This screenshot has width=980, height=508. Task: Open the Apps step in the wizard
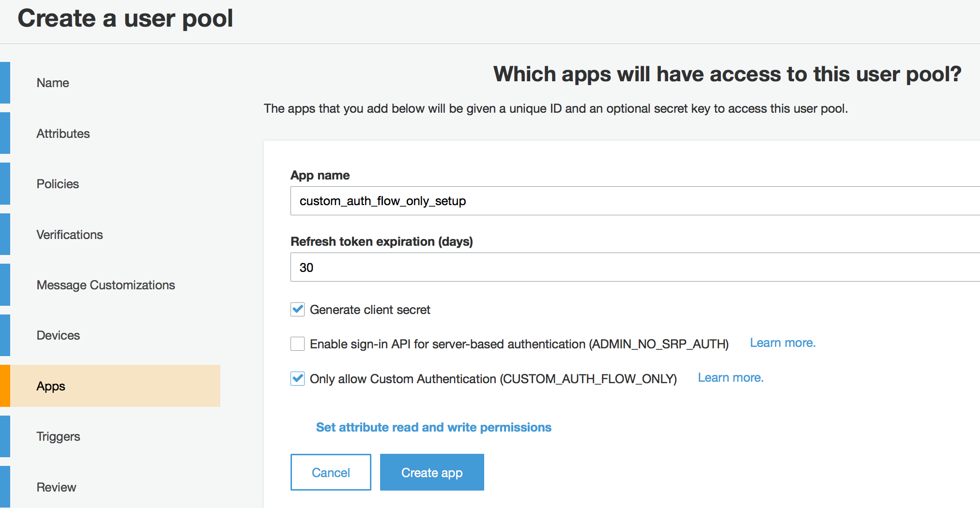pos(50,386)
